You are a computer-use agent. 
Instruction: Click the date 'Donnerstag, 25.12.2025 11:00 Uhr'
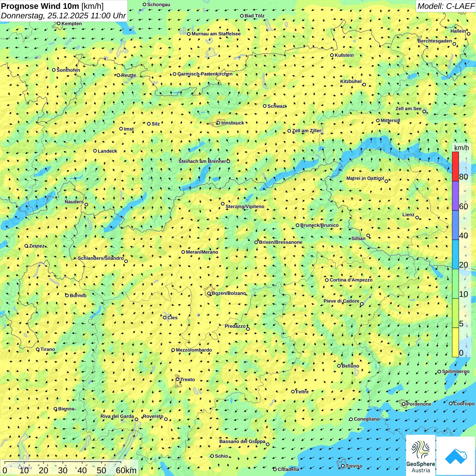coord(64,16)
